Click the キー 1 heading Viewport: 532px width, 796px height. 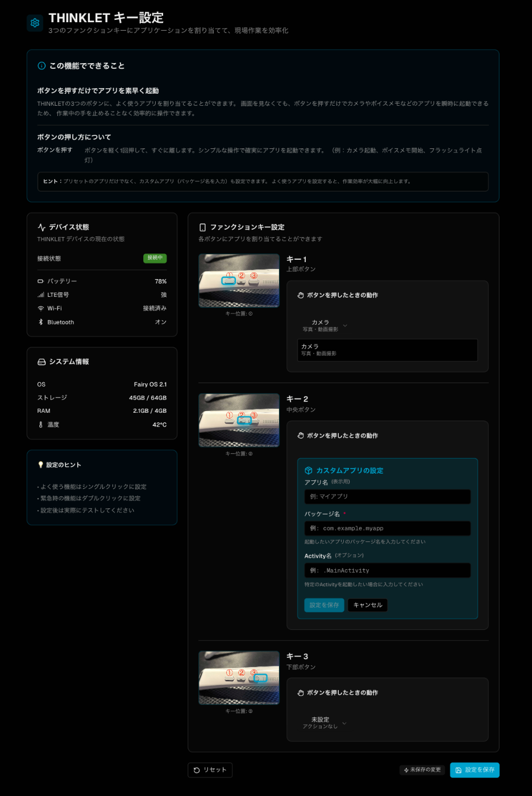tap(297, 259)
